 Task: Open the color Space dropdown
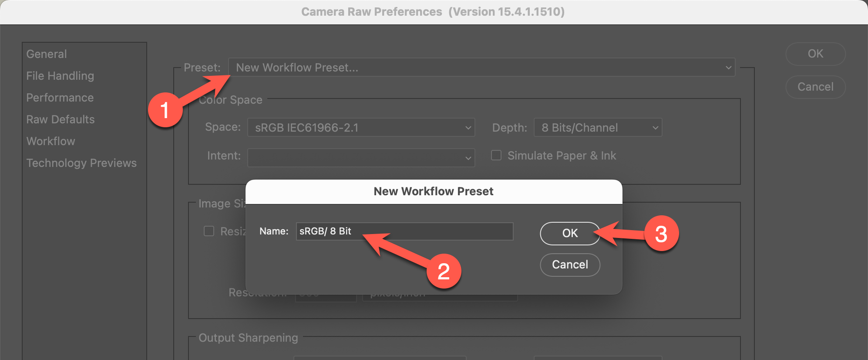tap(361, 128)
